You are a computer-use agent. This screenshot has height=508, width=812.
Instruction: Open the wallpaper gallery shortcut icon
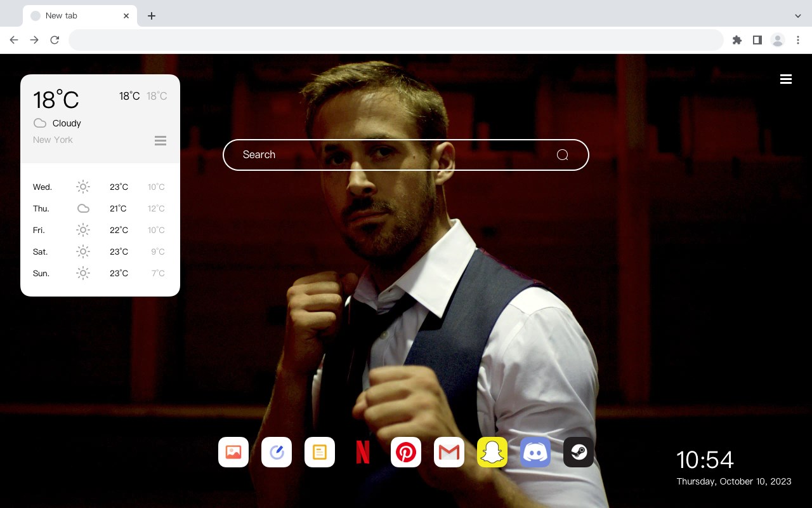tap(233, 452)
